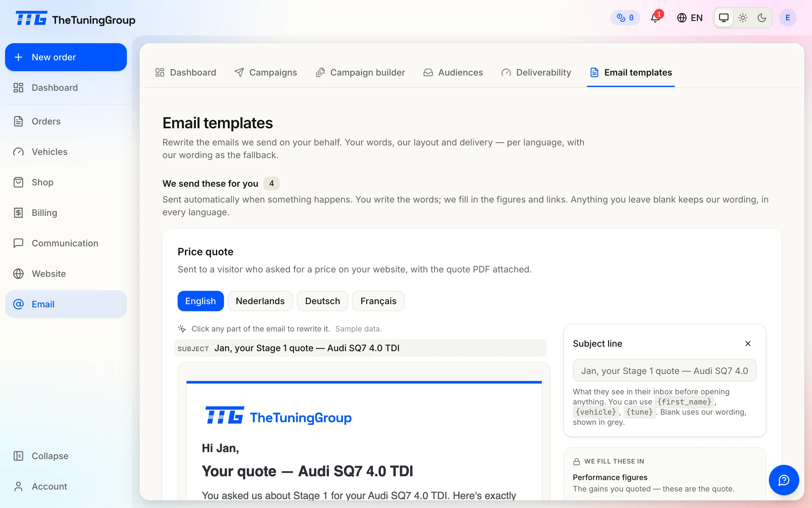Image resolution: width=812 pixels, height=508 pixels.
Task: Click the Subject line input field
Action: pyautogui.click(x=665, y=371)
